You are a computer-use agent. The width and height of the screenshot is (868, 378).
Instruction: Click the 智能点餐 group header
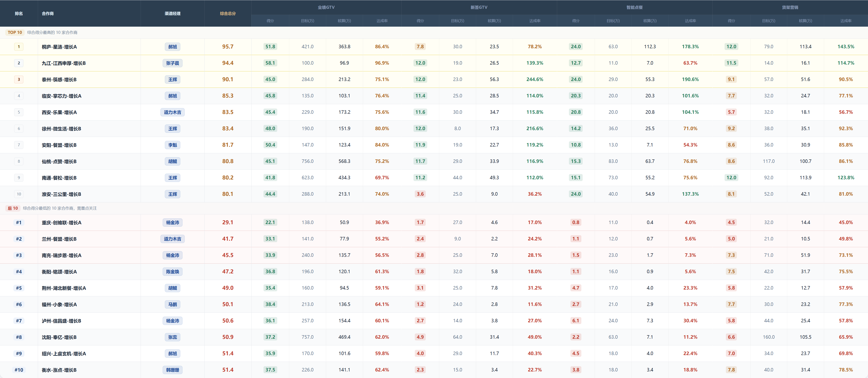click(634, 7)
